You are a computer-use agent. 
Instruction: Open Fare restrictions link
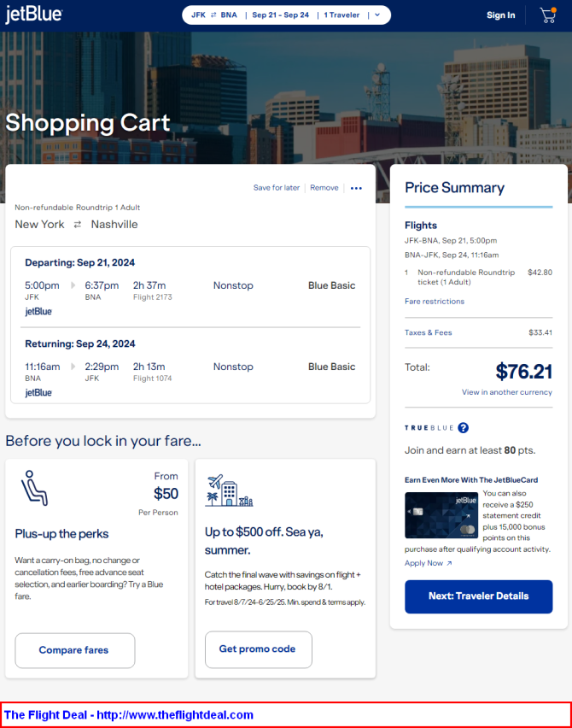(x=434, y=302)
